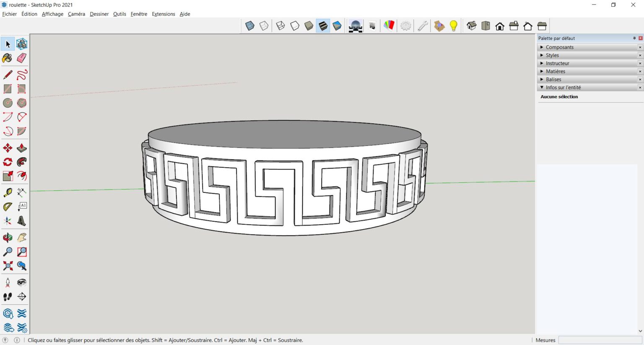Choose the Move tool
644x345 pixels.
coord(8,148)
